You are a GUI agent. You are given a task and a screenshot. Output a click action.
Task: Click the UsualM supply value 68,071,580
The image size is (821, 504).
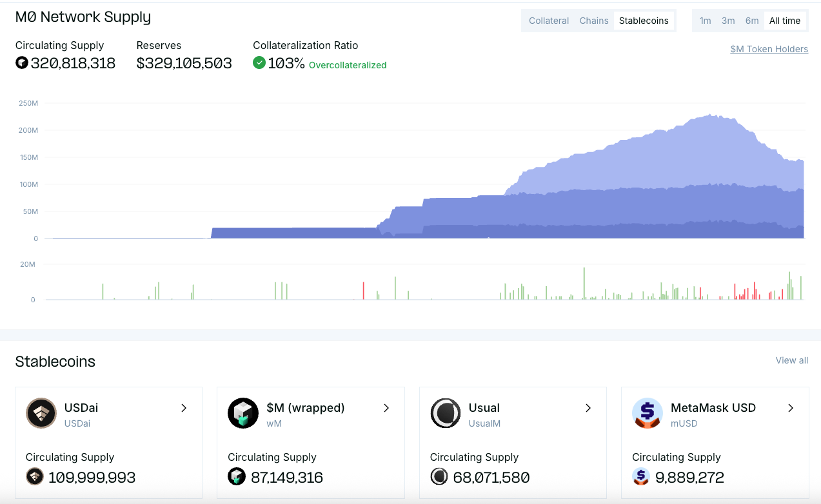(x=491, y=478)
